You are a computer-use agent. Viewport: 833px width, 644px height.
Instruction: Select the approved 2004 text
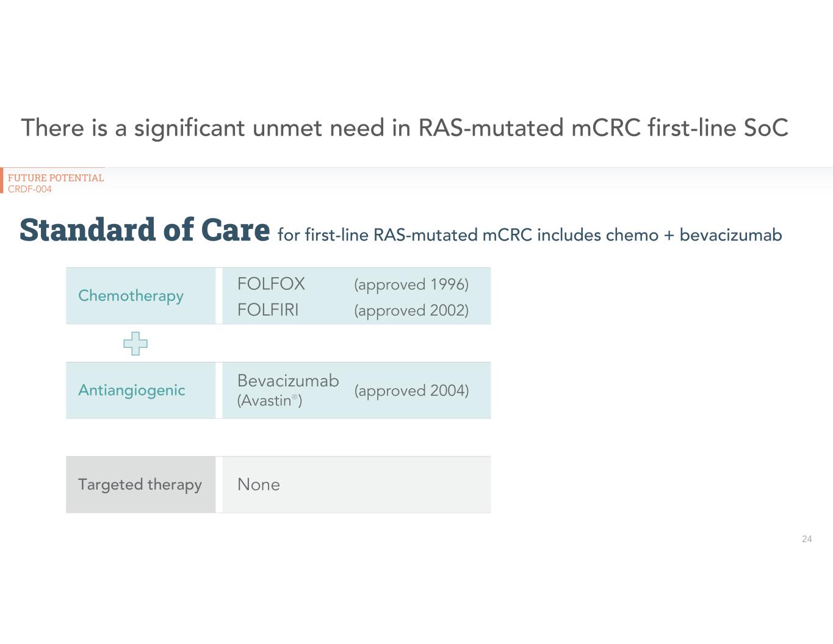point(411,391)
